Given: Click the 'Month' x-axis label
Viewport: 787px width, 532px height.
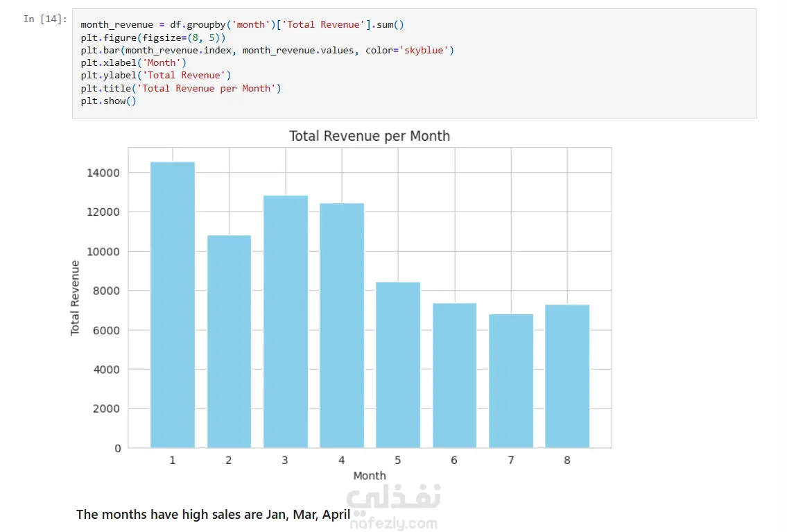Looking at the screenshot, I should 370,476.
